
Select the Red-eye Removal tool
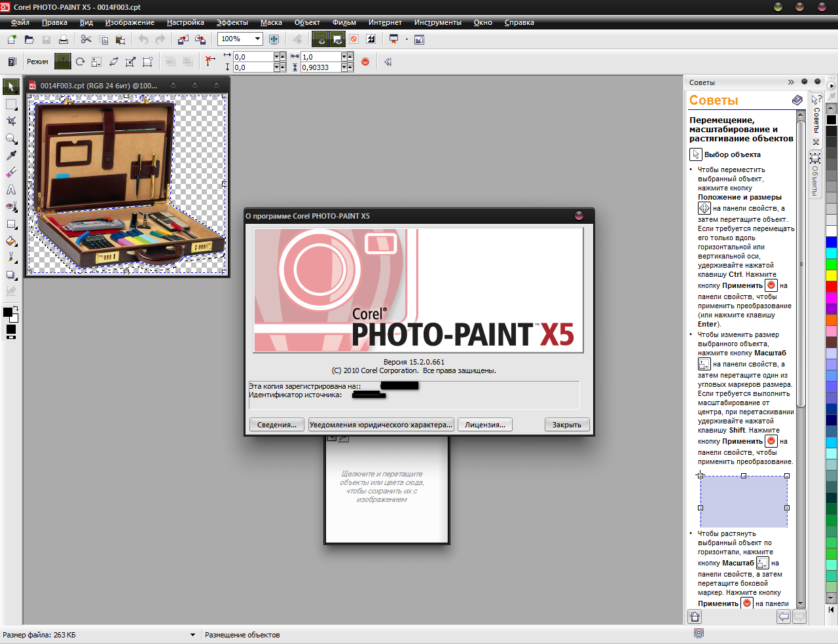(x=11, y=207)
